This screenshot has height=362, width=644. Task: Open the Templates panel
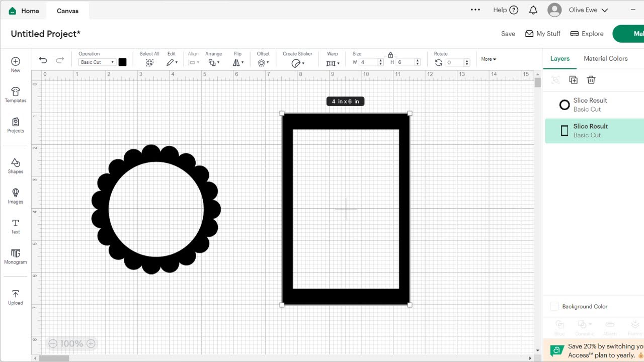16,95
